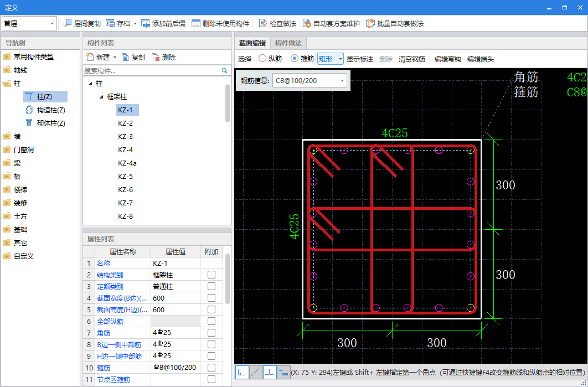
Task: Click the 箍筋 value cell C8@100/200
Action: (x=175, y=368)
